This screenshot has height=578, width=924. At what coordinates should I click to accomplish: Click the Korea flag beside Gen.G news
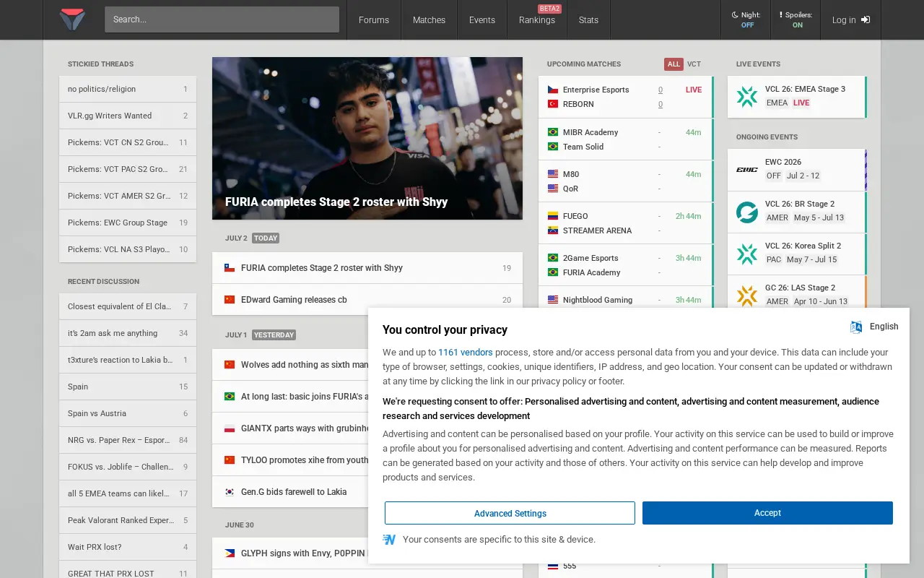[x=230, y=492]
